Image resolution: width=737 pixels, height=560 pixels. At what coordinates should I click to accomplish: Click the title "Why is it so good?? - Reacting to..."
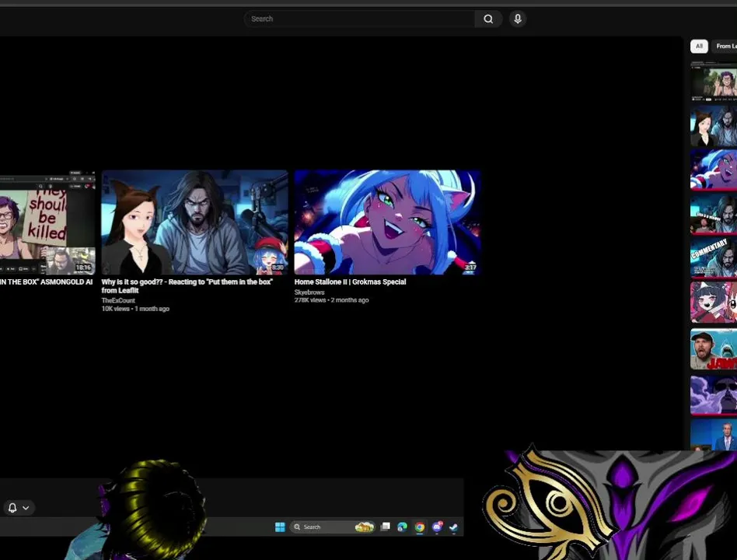coord(187,286)
